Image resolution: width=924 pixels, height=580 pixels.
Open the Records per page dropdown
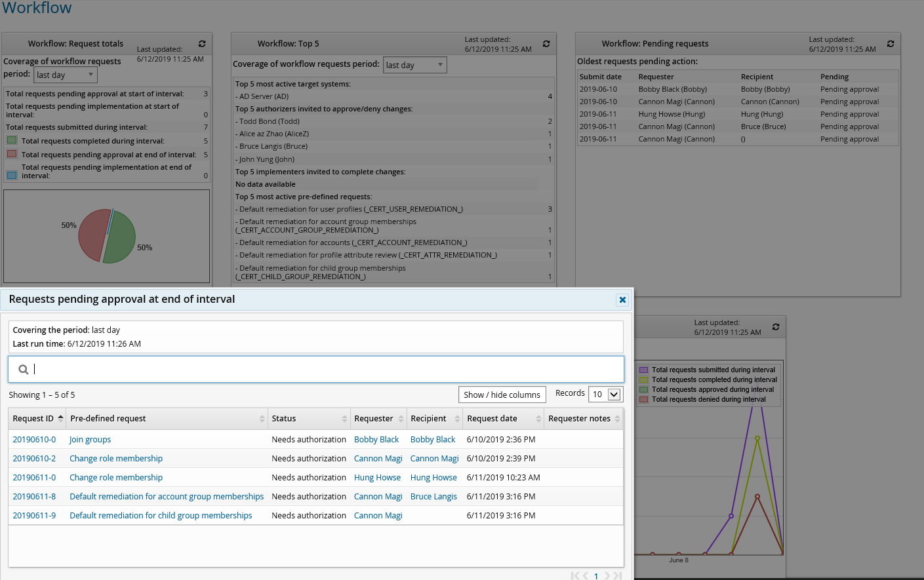click(x=605, y=394)
